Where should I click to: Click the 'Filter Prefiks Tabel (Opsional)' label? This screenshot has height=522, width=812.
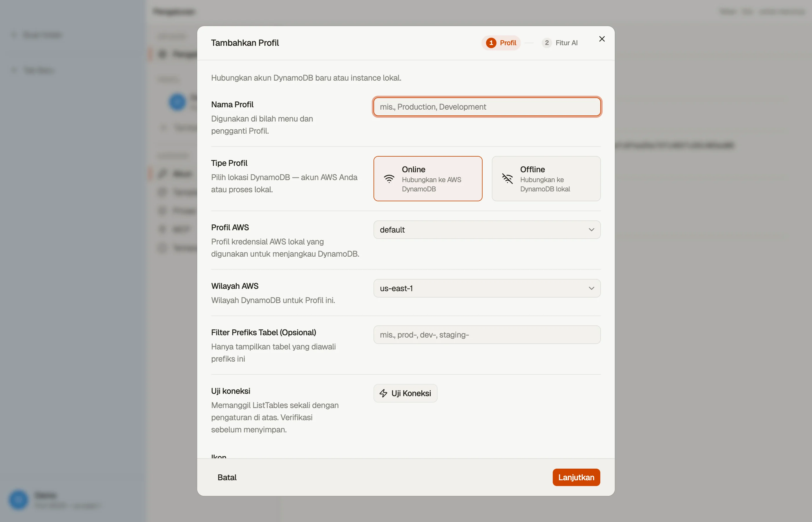[x=263, y=333]
